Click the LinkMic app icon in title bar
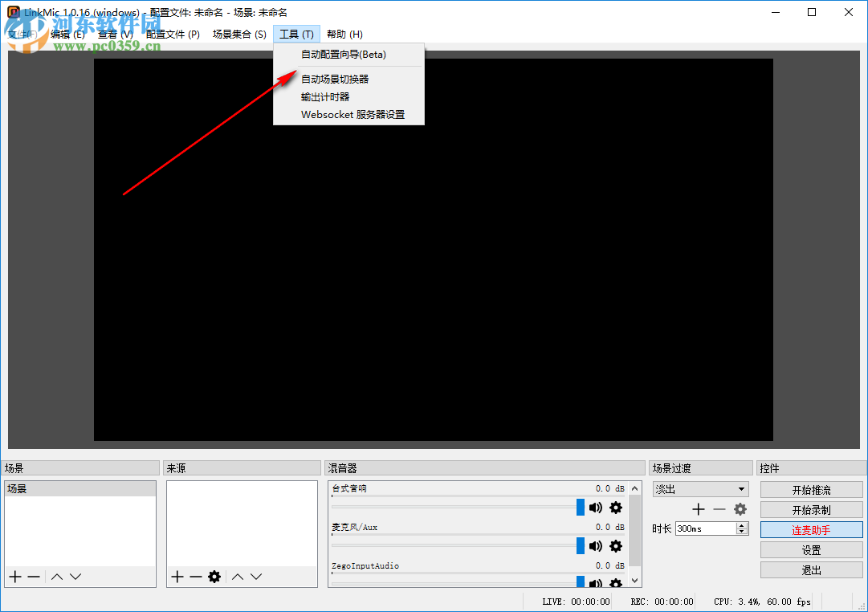 (14, 11)
